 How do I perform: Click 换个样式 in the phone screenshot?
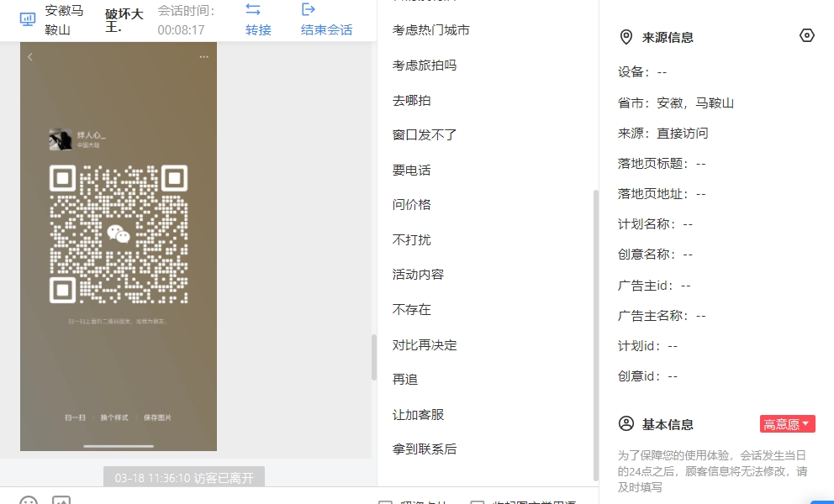(114, 417)
